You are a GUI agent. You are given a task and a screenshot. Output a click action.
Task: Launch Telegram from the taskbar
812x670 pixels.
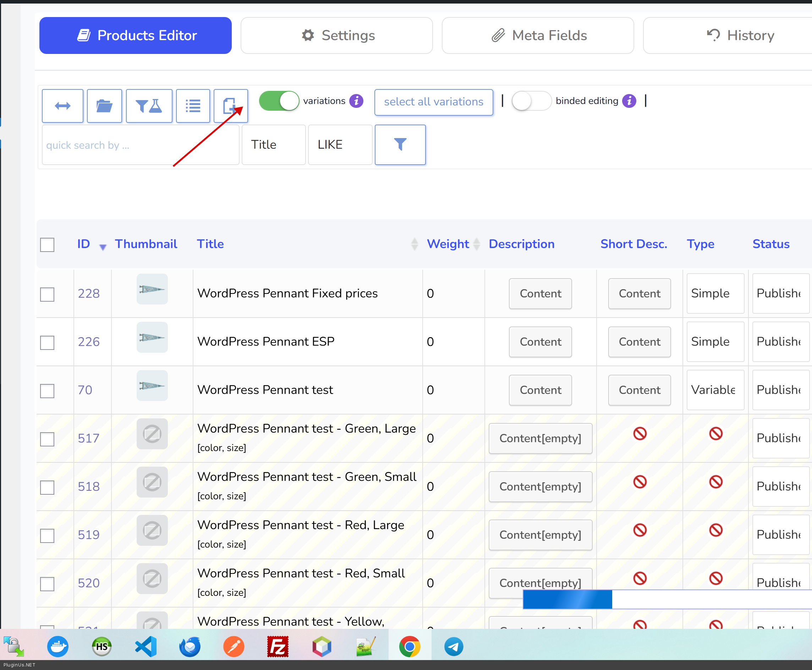click(454, 647)
